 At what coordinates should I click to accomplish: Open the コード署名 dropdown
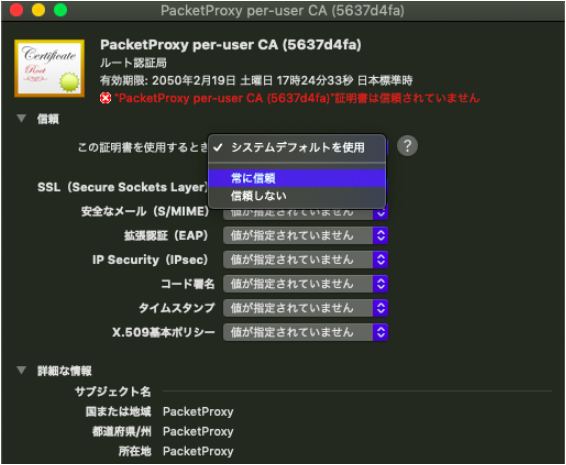[305, 284]
